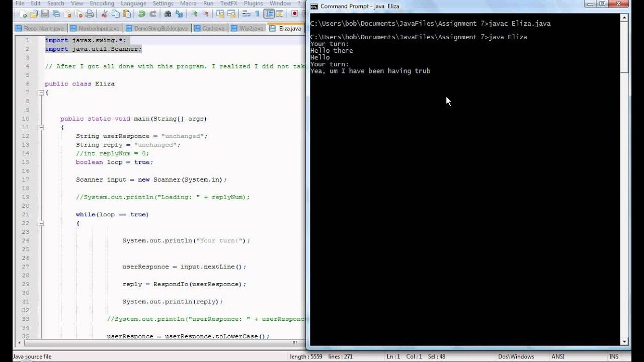Click the Cut scissors icon
644x362 pixels.
click(104, 14)
